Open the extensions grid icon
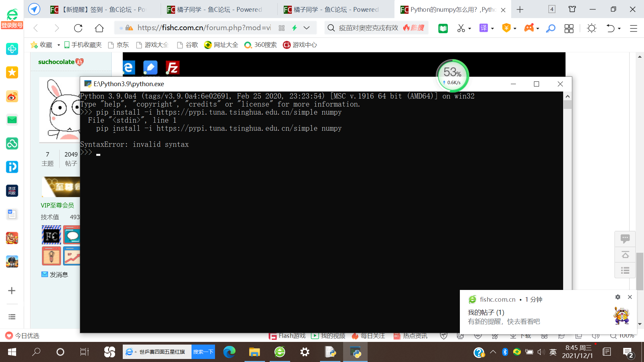This screenshot has height=362, width=644. coord(569,28)
